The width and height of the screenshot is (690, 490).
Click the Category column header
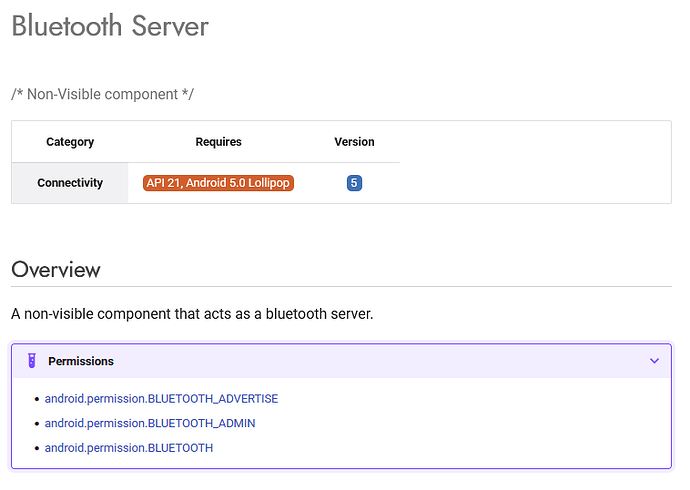click(x=70, y=142)
